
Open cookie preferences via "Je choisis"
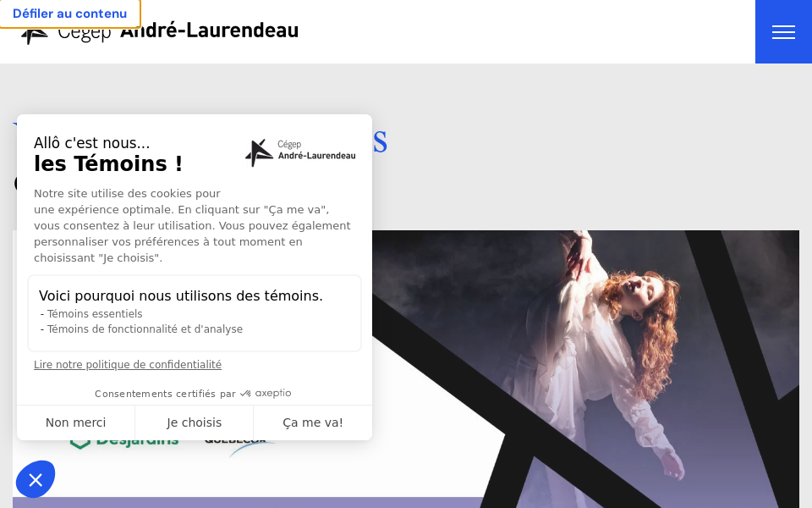[x=194, y=422]
